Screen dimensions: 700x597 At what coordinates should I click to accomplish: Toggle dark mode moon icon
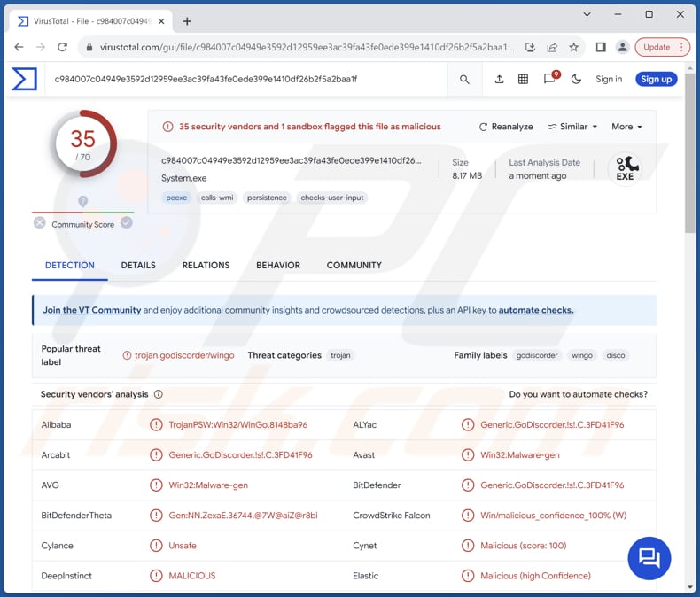[576, 80]
